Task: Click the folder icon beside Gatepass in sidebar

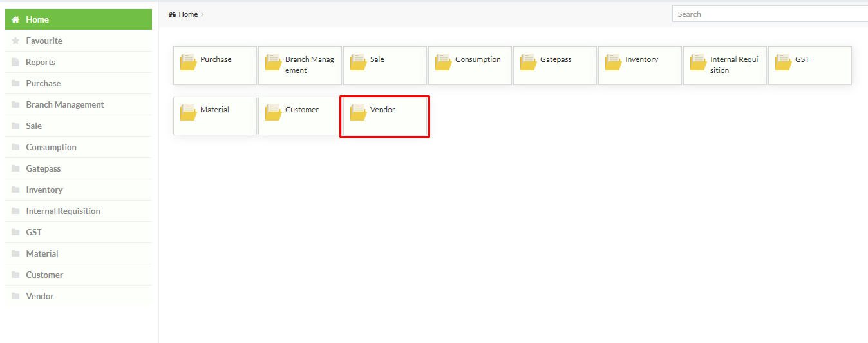Action: (15, 169)
